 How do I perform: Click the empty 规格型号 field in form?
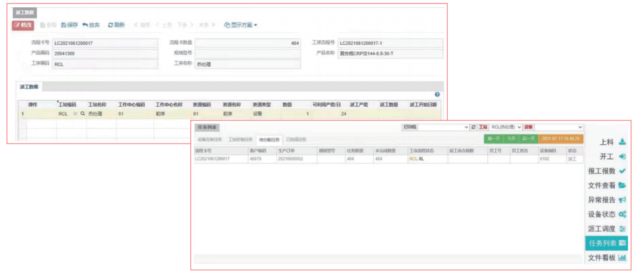coord(247,54)
